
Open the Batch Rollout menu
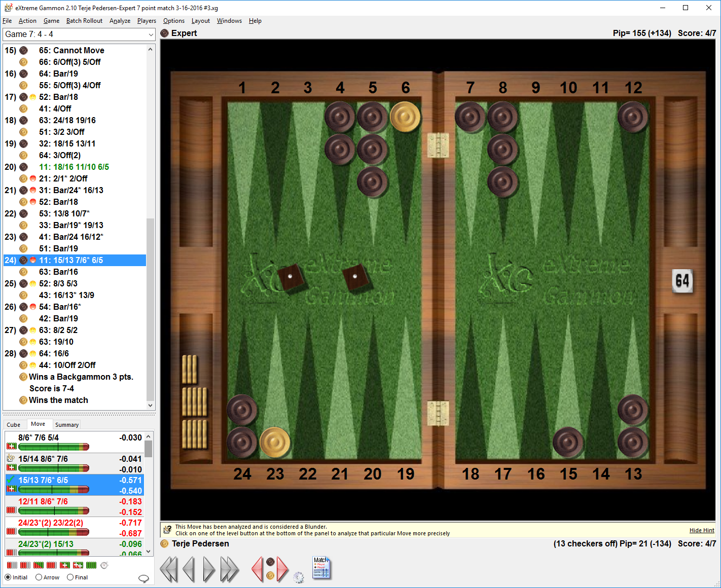[x=84, y=21]
